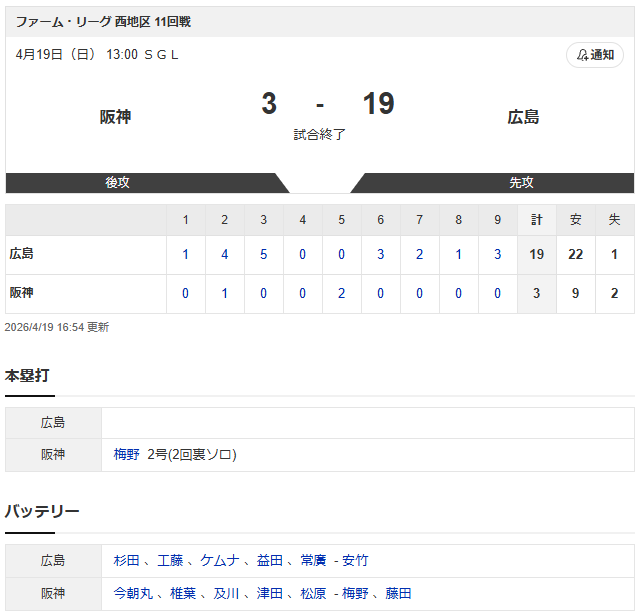Open 阪神 5th inning score 2
The image size is (640, 616).
[342, 293]
